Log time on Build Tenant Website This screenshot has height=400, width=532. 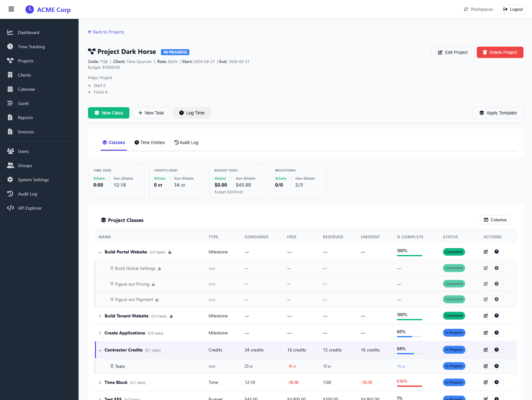pos(497,316)
